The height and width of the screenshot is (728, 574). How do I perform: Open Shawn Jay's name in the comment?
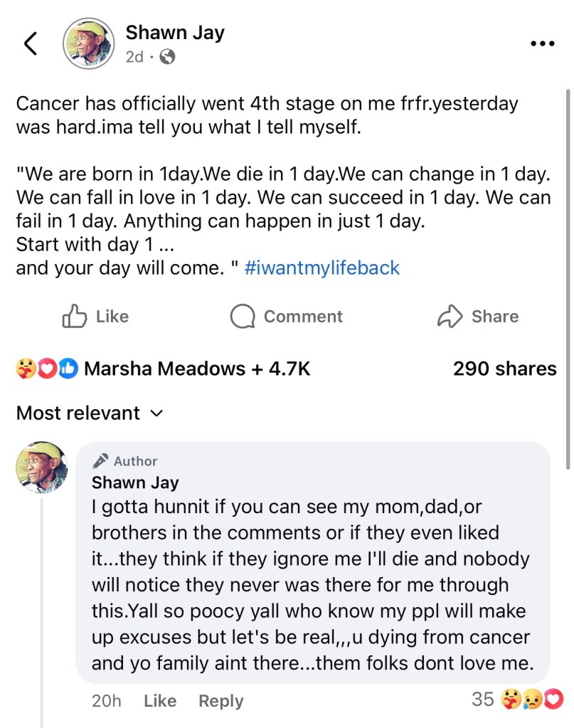point(135,482)
